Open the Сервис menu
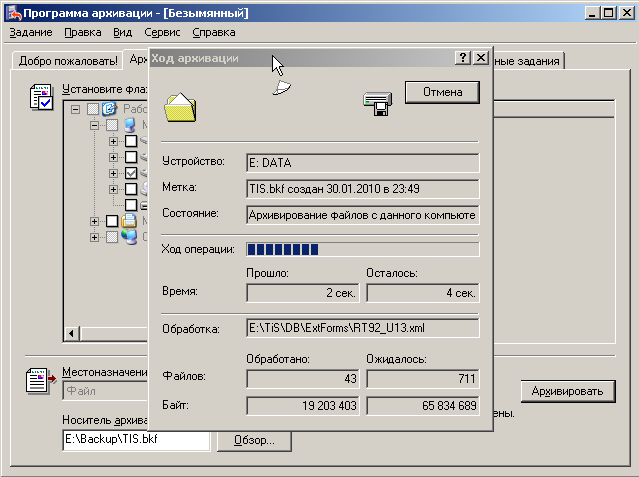Screen dimensions: 639x477 162,32
